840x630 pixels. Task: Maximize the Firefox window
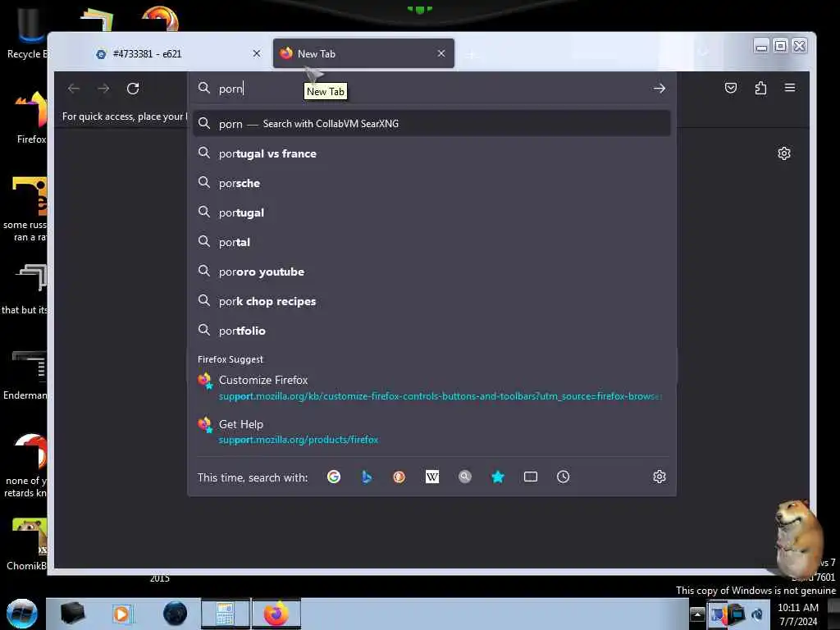pos(781,47)
